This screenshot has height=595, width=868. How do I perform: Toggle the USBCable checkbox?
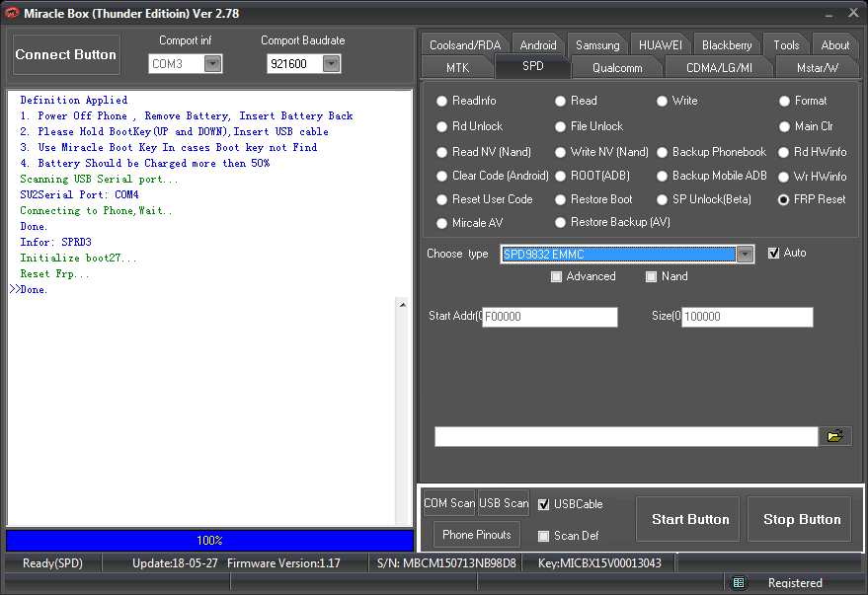click(543, 504)
